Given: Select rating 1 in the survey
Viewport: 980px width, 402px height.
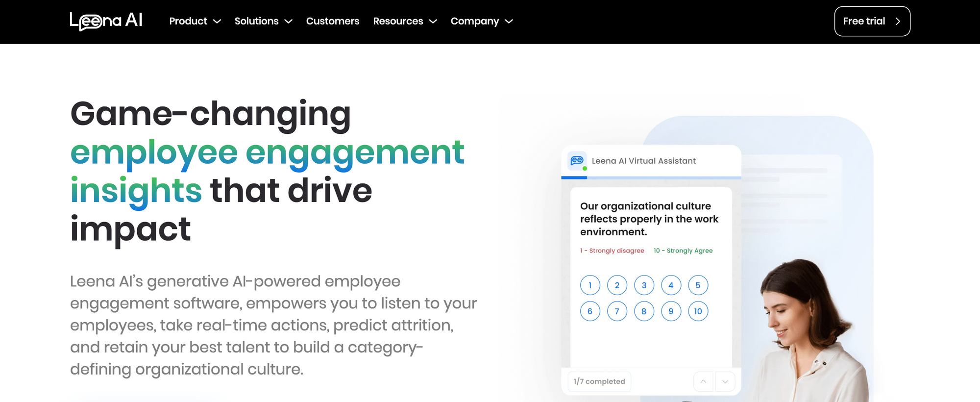Looking at the screenshot, I should [590, 285].
